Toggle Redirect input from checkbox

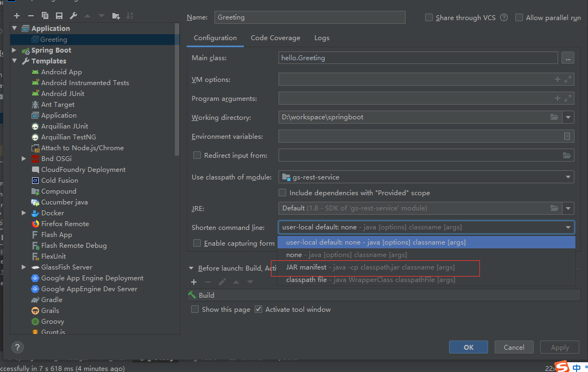197,156
